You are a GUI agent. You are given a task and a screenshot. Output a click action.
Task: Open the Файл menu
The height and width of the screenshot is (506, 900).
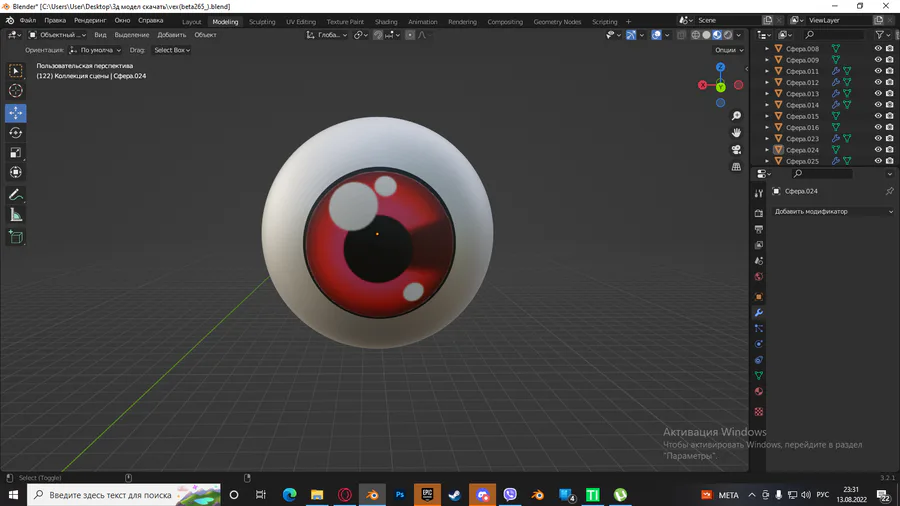pyautogui.click(x=28, y=21)
